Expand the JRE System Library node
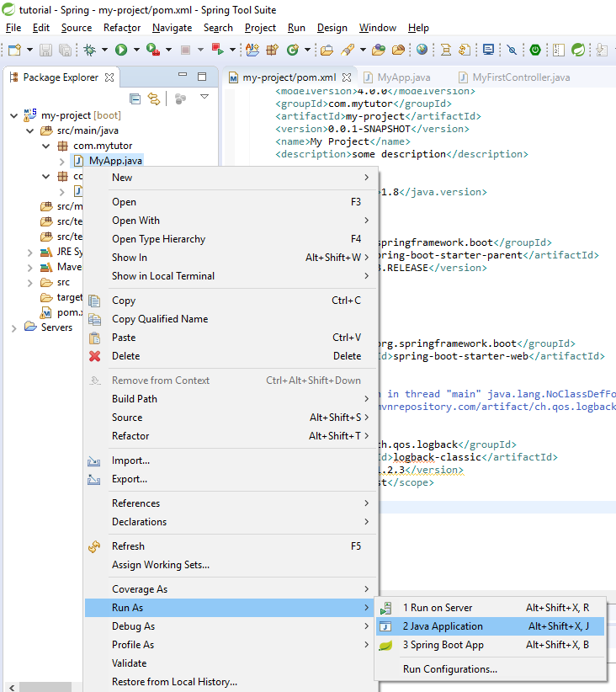616x692 pixels. 30,253
